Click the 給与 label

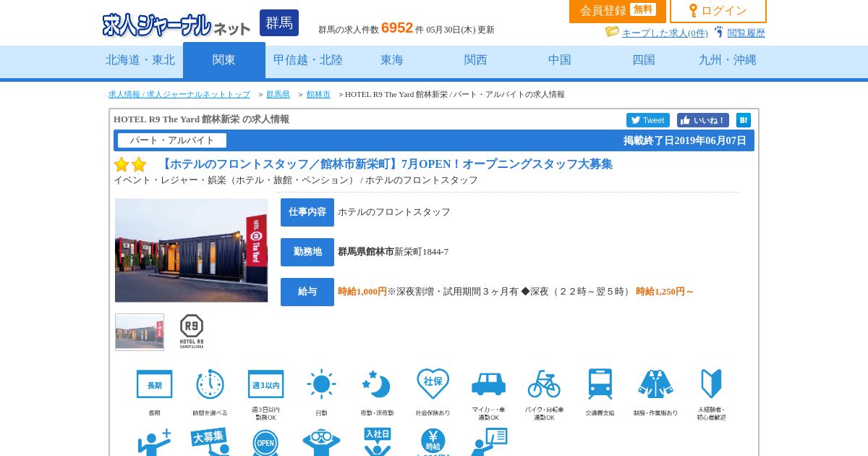click(307, 292)
